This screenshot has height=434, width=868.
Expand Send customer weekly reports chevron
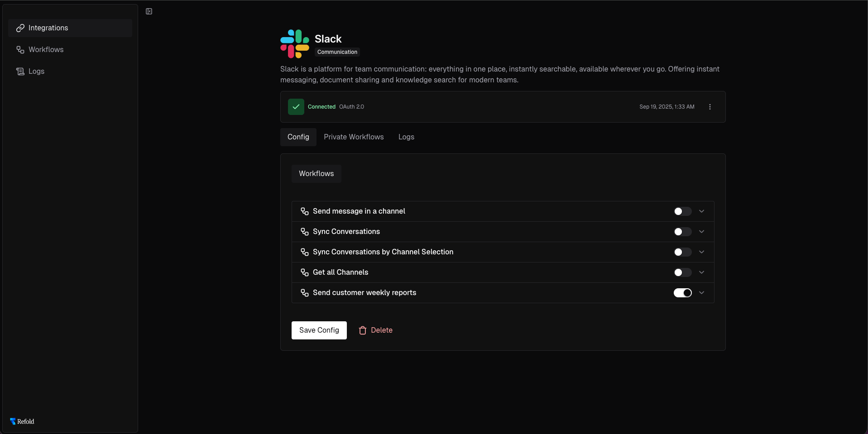702,293
